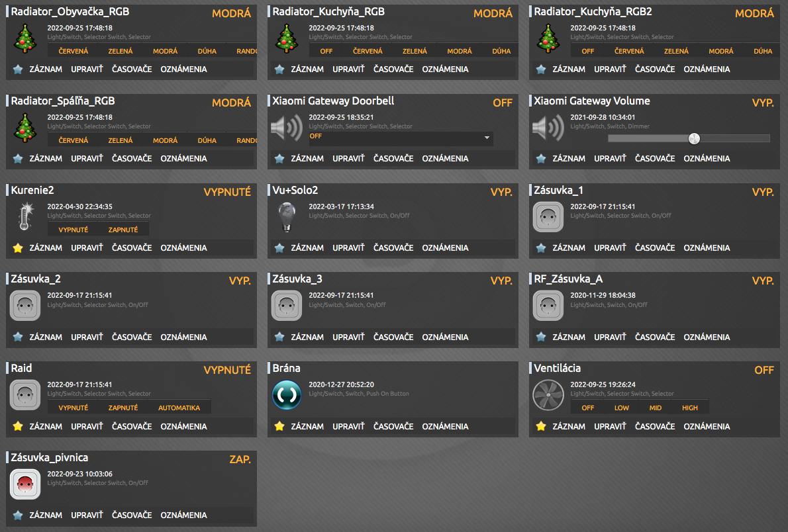Screen dimensions: 788x532
Task: Favorite Vu+Solo2 with its star
Action: 280,247
